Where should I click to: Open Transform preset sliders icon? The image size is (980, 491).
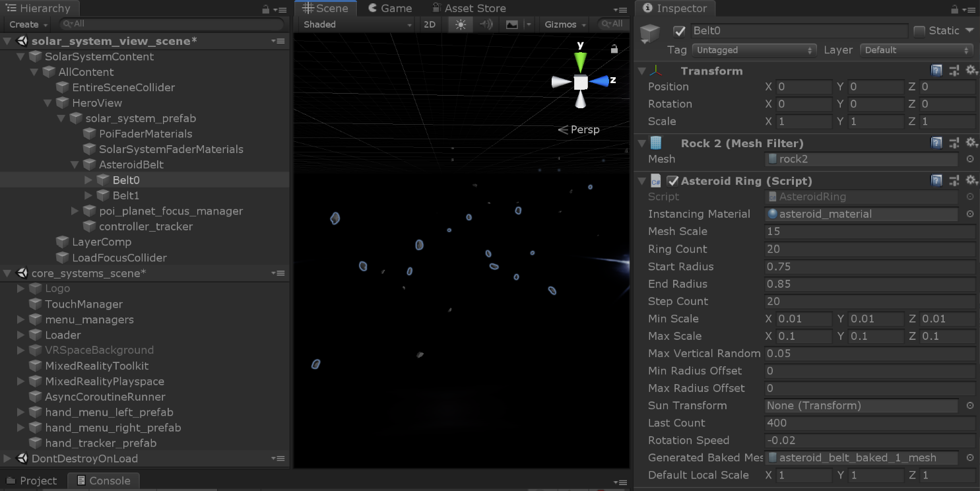point(954,71)
